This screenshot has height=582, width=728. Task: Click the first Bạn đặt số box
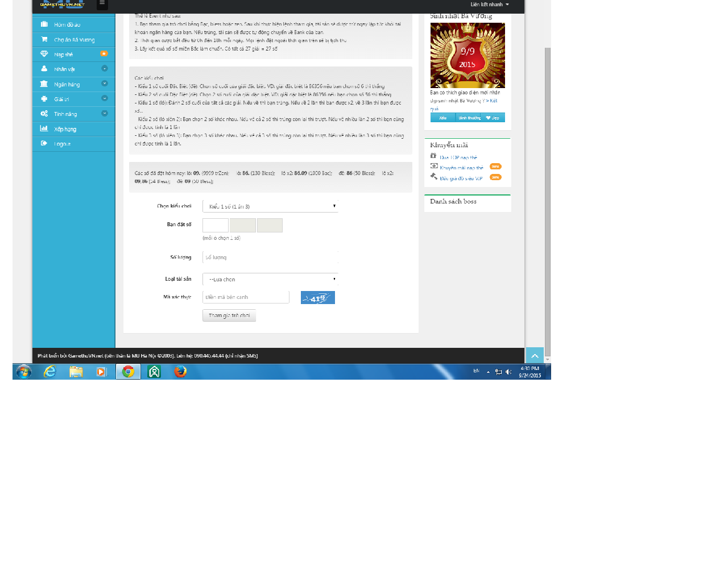tap(216, 225)
